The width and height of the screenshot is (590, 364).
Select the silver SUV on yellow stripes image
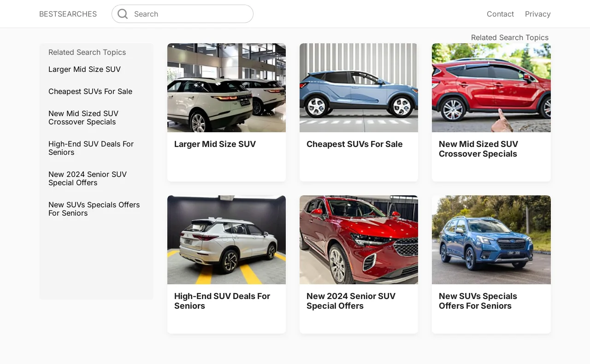(226, 240)
